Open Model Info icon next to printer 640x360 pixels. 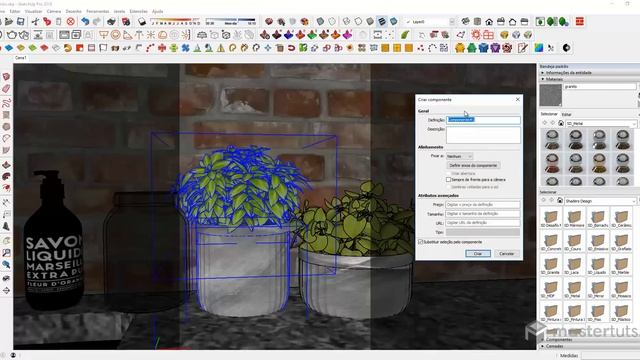click(x=126, y=21)
